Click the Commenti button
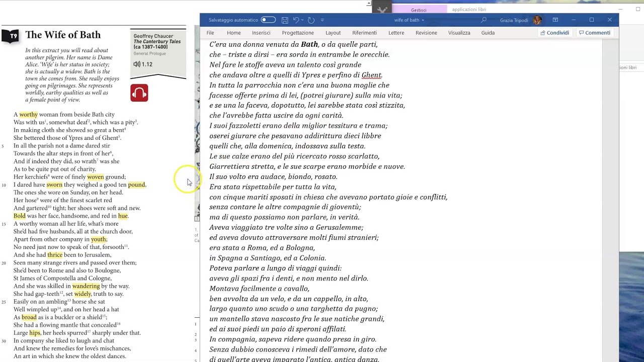Viewport: 644px width, 362px height. (x=594, y=33)
